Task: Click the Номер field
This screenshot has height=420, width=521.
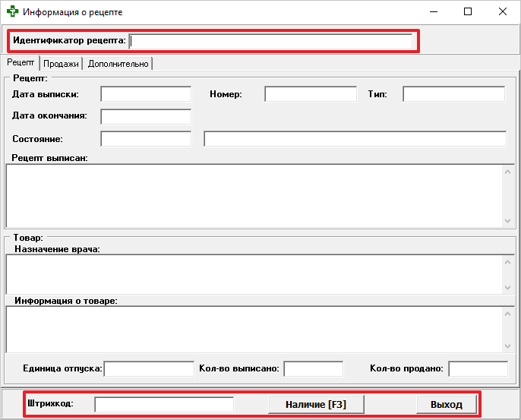Action: click(x=310, y=94)
